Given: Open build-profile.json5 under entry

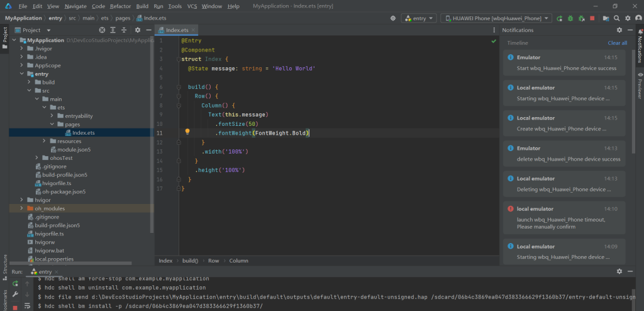Looking at the screenshot, I should coord(60,174).
